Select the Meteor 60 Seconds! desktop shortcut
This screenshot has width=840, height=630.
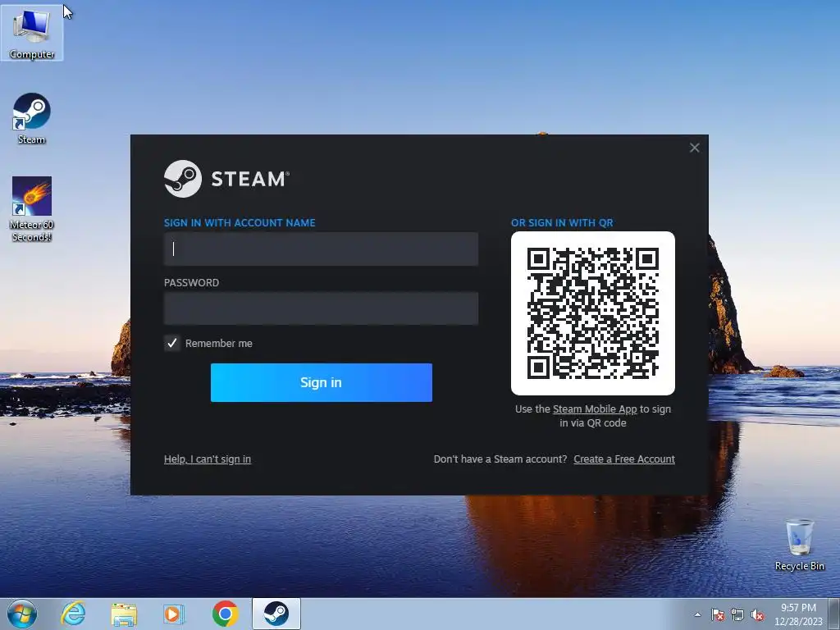click(x=32, y=209)
